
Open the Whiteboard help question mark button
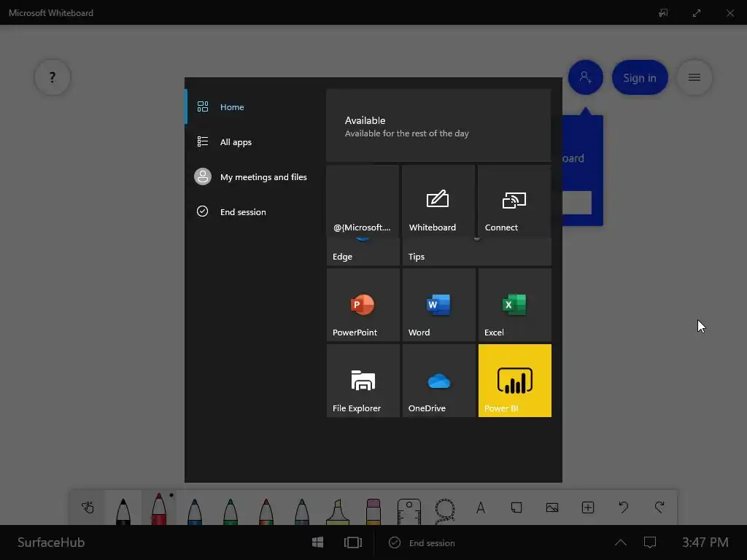pos(53,77)
